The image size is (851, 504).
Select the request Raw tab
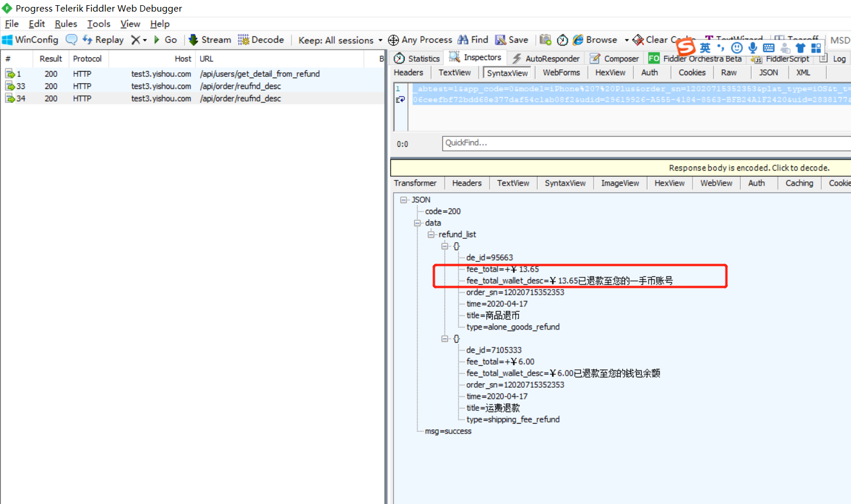pos(728,72)
